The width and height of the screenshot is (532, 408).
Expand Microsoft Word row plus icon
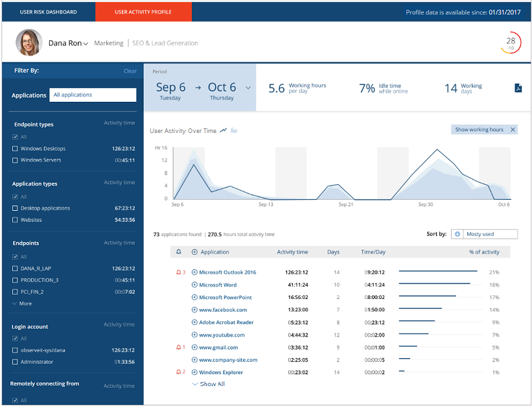point(194,285)
